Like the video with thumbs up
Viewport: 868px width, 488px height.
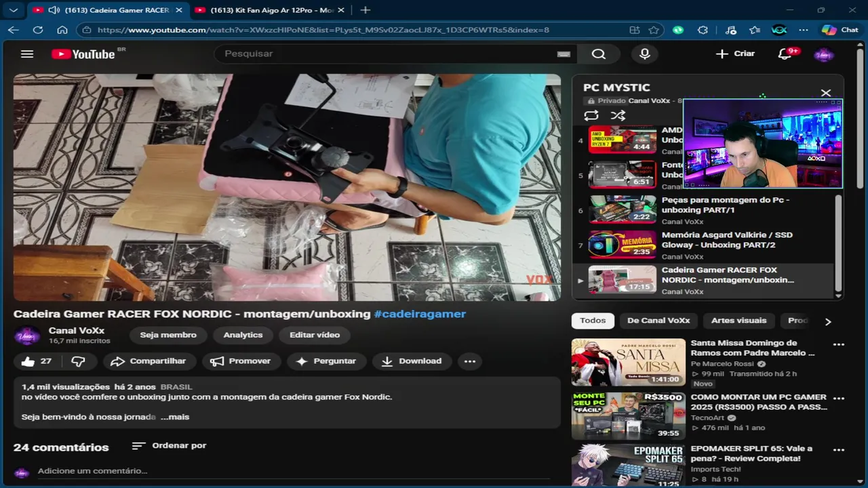click(x=36, y=361)
